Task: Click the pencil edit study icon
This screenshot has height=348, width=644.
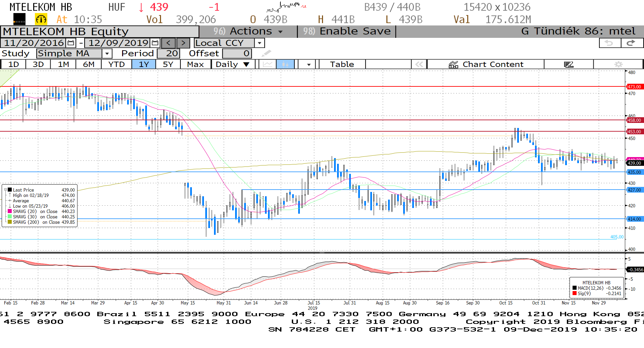Action: (x=266, y=53)
